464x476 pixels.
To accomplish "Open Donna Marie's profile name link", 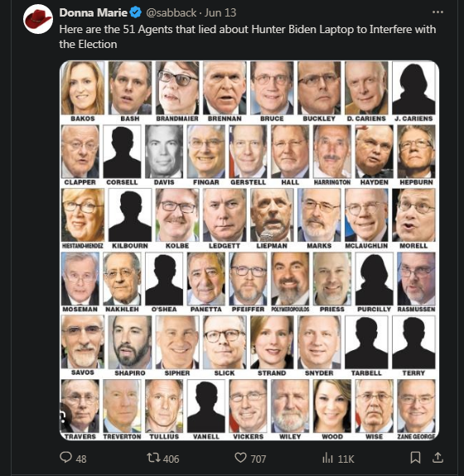I will pyautogui.click(x=93, y=12).
